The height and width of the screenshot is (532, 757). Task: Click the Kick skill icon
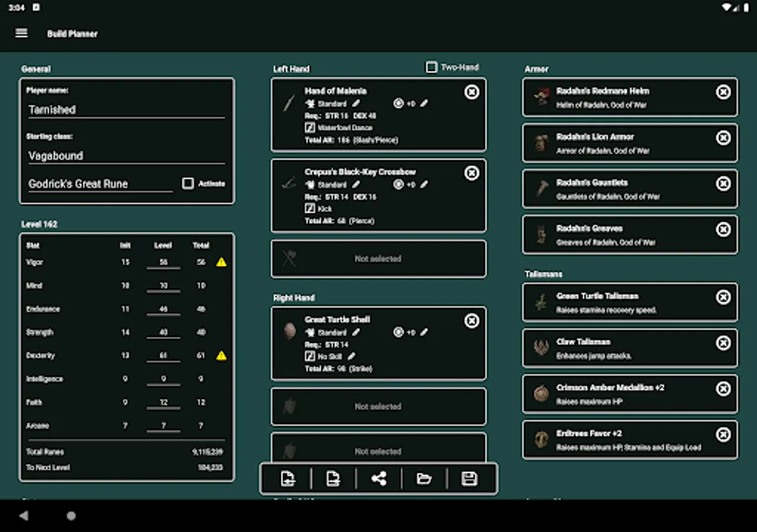click(x=309, y=209)
